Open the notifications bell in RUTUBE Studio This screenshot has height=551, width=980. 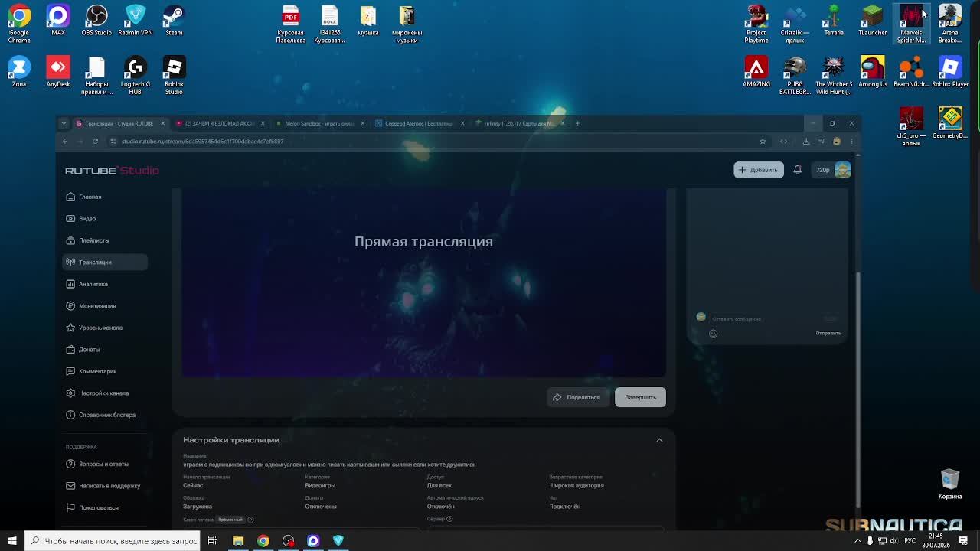pyautogui.click(x=797, y=170)
